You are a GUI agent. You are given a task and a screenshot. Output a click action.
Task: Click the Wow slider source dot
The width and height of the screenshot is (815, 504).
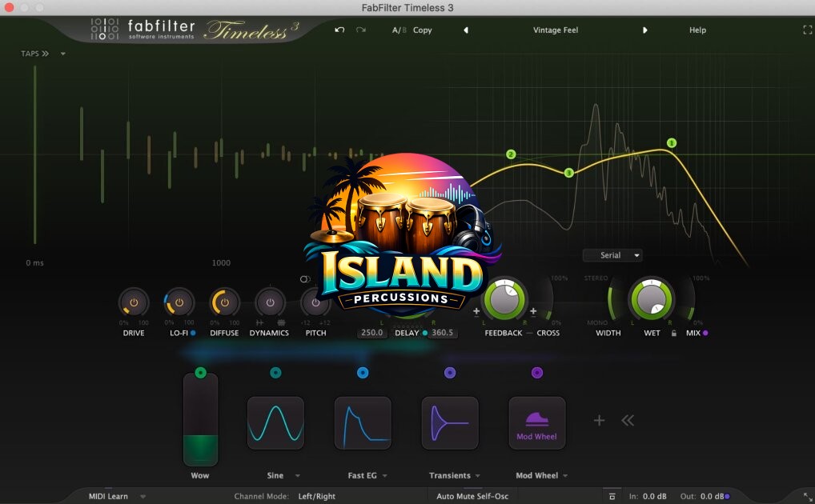click(201, 373)
